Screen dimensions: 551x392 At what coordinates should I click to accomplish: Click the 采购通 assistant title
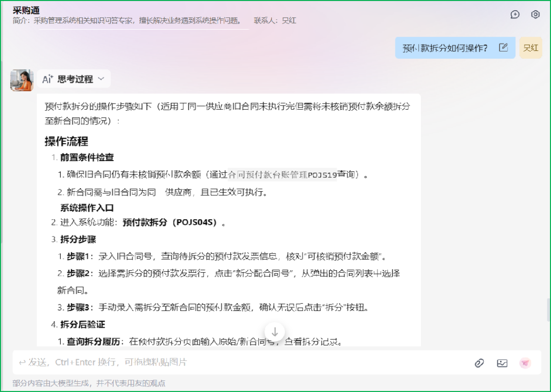tap(27, 10)
